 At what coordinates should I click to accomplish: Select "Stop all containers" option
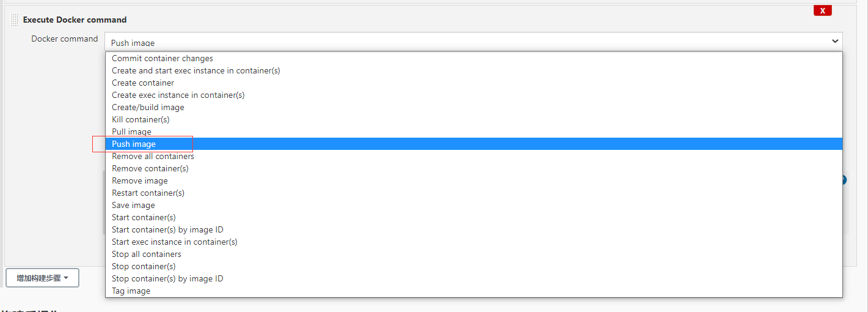pyautogui.click(x=147, y=254)
